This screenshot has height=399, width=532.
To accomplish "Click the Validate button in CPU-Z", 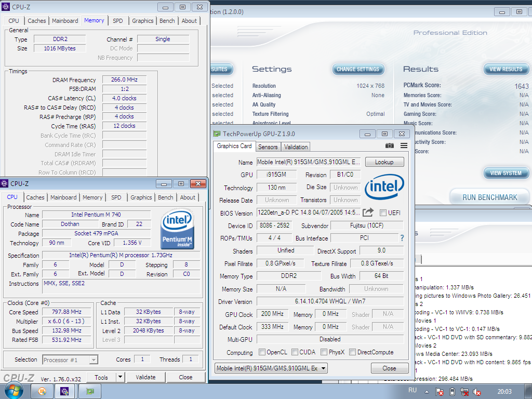I will (x=145, y=377).
